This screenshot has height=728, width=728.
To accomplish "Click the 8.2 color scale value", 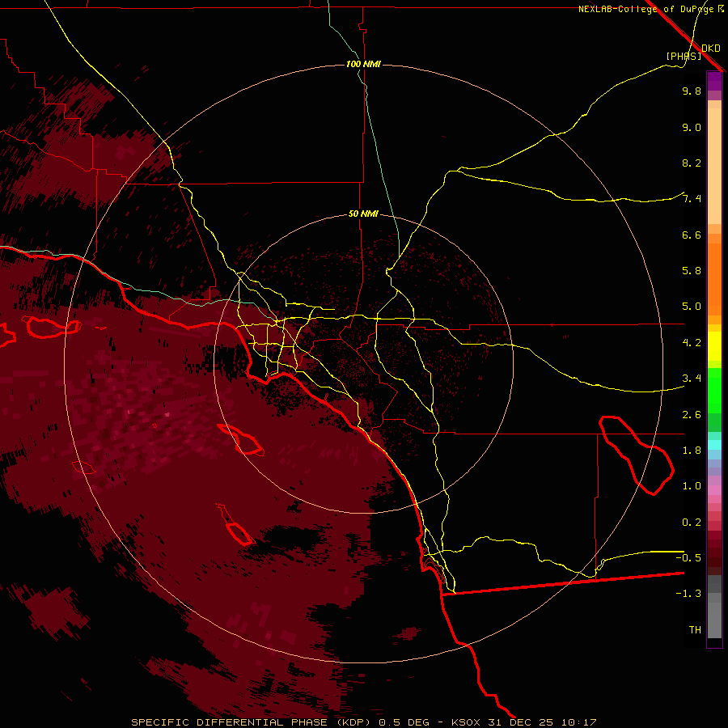I will [x=692, y=163].
